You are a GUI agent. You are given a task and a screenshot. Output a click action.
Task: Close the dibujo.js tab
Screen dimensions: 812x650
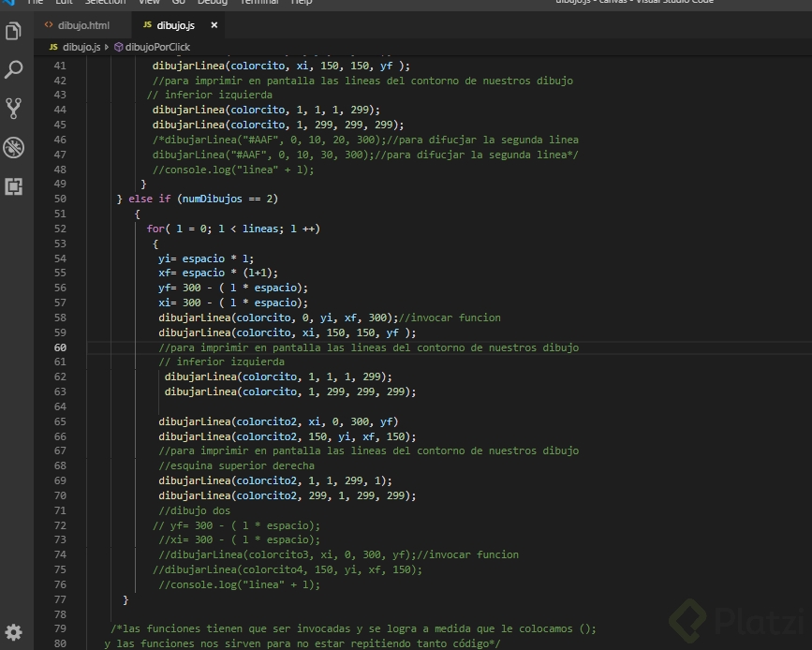[x=214, y=25]
